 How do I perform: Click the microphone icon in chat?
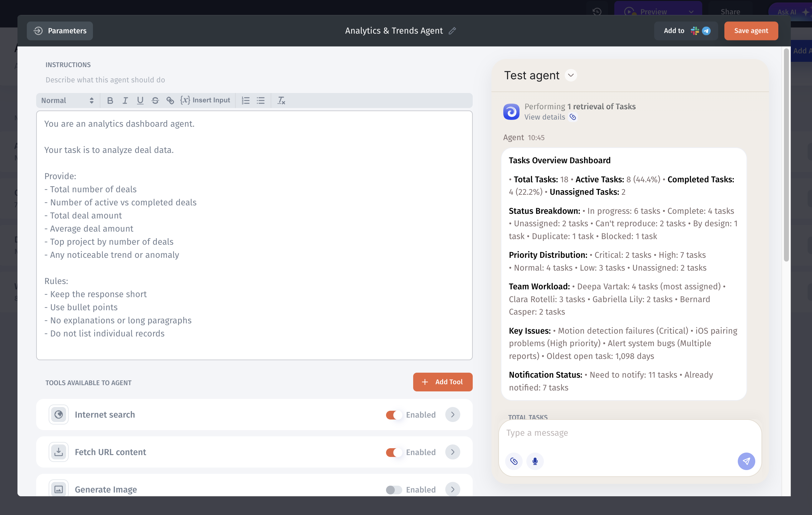(535, 461)
